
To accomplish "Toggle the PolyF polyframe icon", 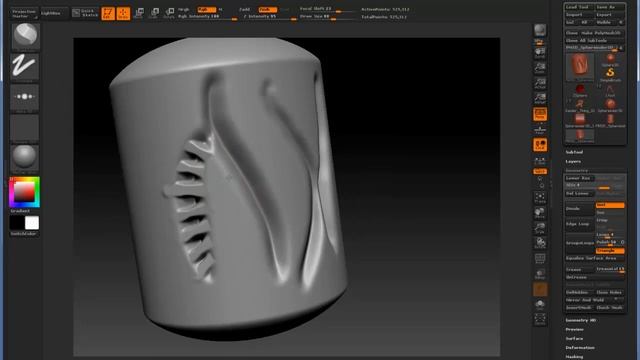I will pyautogui.click(x=540, y=259).
